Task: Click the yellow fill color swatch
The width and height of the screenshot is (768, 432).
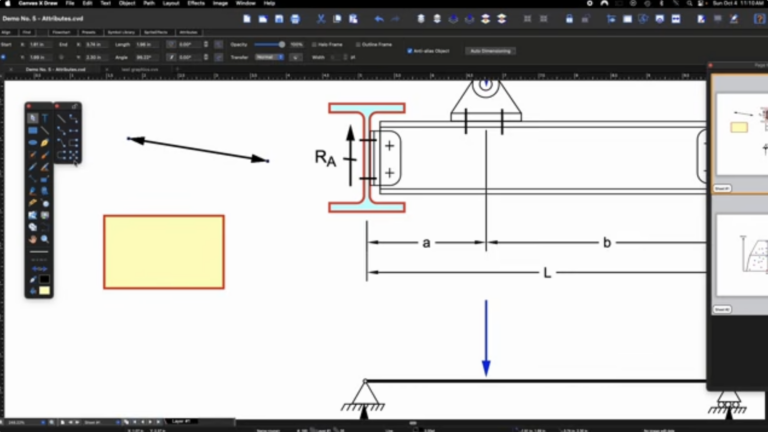Action: (x=45, y=291)
